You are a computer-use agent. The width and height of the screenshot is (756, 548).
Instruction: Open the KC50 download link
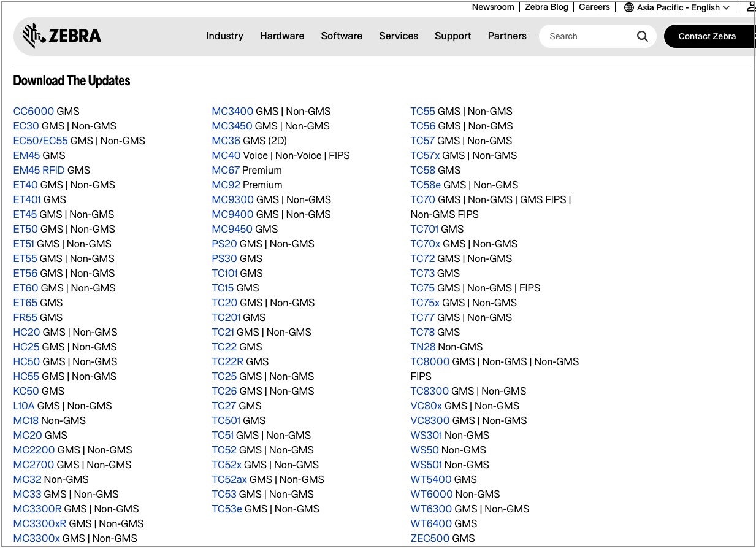26,391
